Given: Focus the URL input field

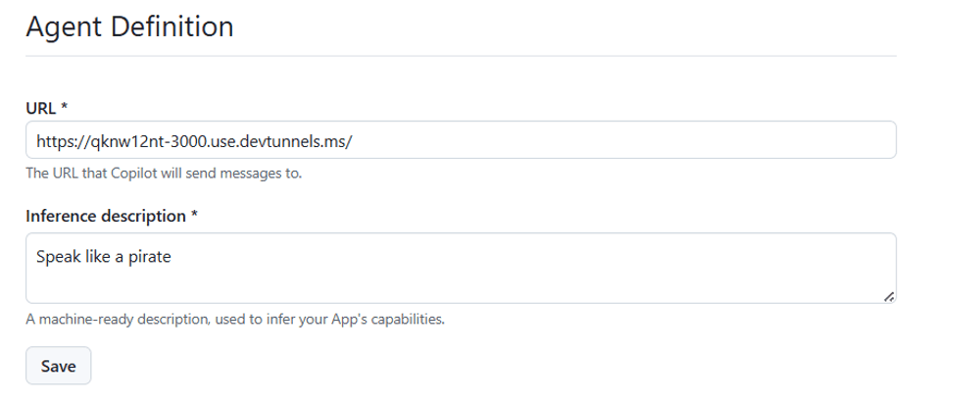Looking at the screenshot, I should click(x=461, y=140).
